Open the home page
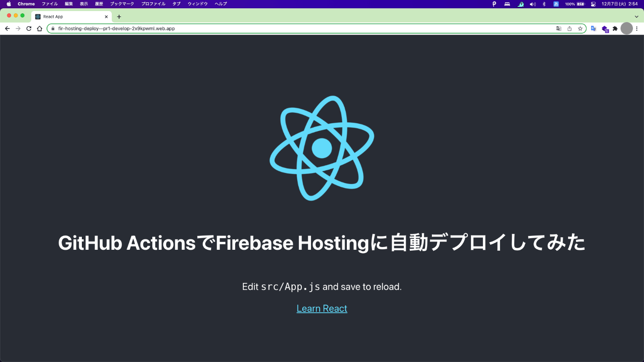This screenshot has height=362, width=644. click(40, 29)
